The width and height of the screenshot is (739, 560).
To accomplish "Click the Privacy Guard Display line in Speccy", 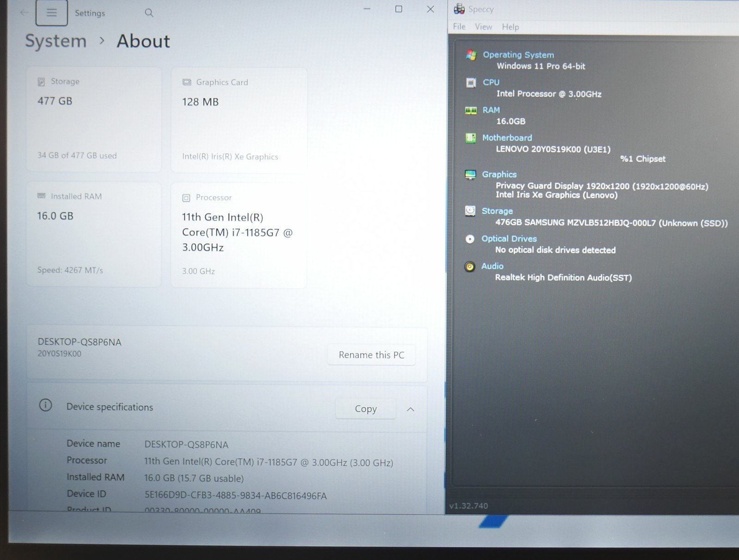I will (602, 186).
